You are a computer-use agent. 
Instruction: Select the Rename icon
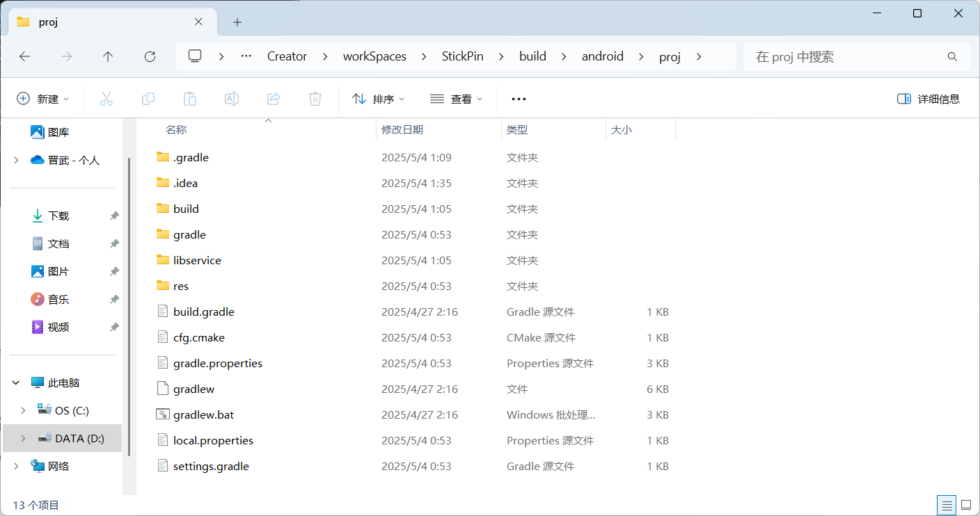point(231,99)
